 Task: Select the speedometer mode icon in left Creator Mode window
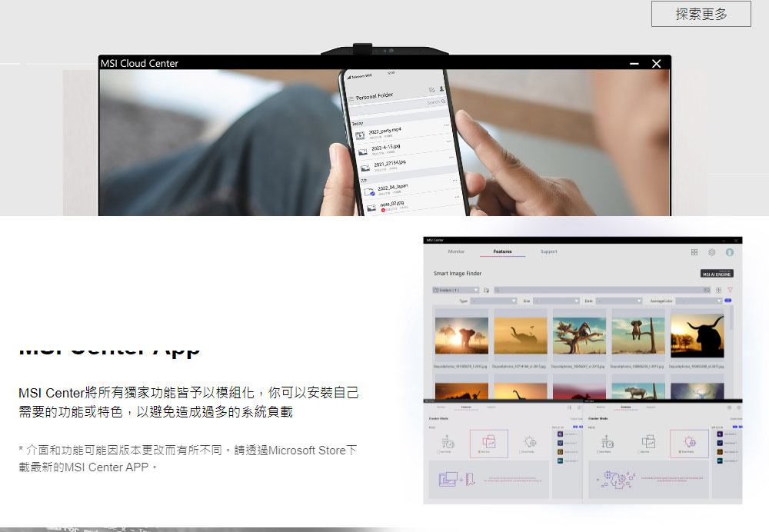click(448, 442)
